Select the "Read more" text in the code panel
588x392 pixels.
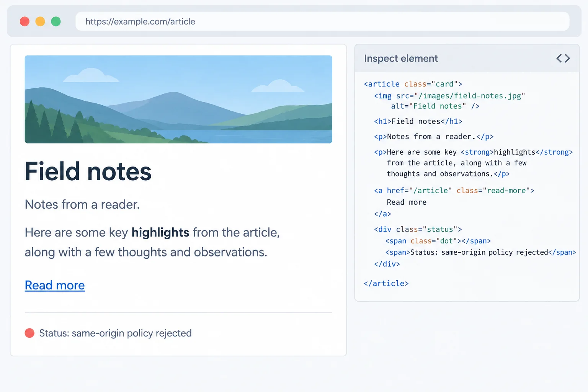[407, 202]
